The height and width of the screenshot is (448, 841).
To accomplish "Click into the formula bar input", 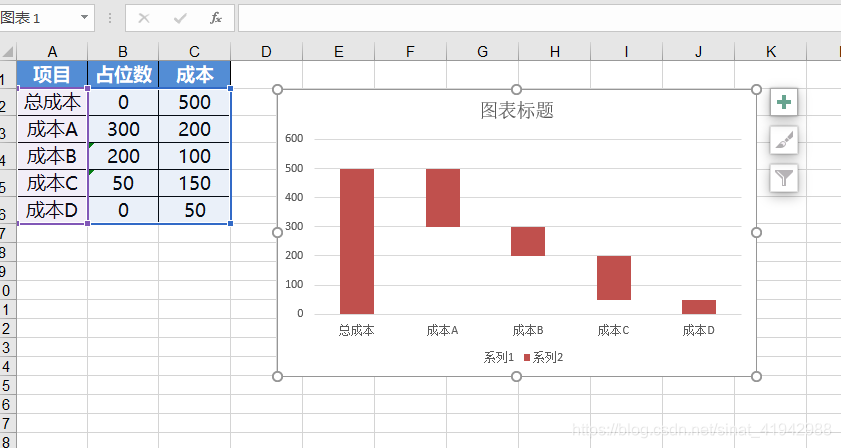I will [539, 18].
